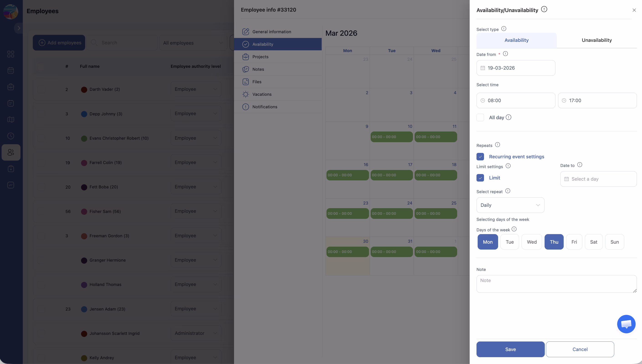Untick the Limit checkbox
Image resolution: width=642 pixels, height=364 pixels.
click(480, 178)
